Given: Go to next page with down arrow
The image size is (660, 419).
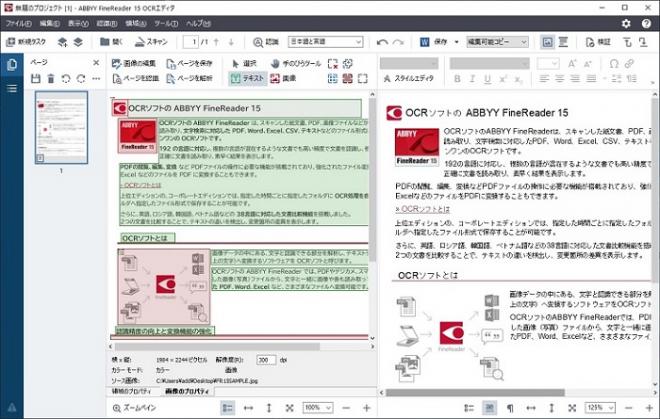Looking at the screenshot, I should pyautogui.click(x=231, y=42).
